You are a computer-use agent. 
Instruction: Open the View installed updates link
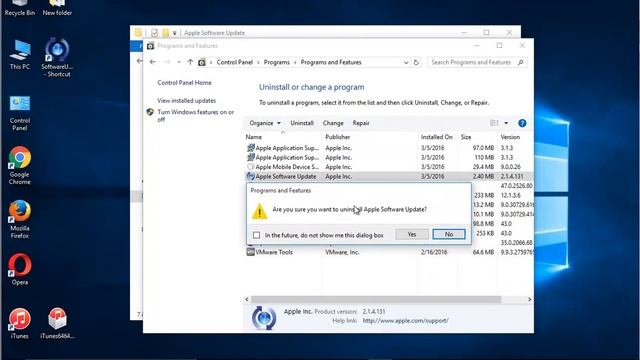[187, 100]
